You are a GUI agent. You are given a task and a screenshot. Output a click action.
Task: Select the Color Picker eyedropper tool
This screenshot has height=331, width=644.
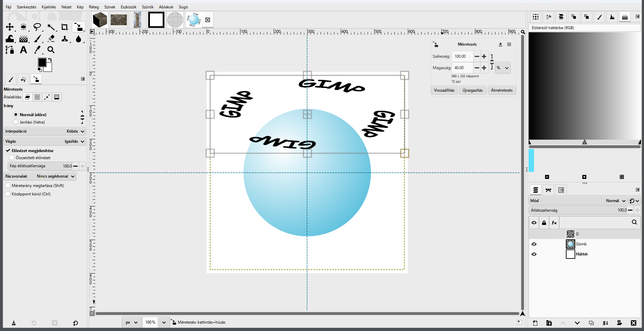point(37,50)
